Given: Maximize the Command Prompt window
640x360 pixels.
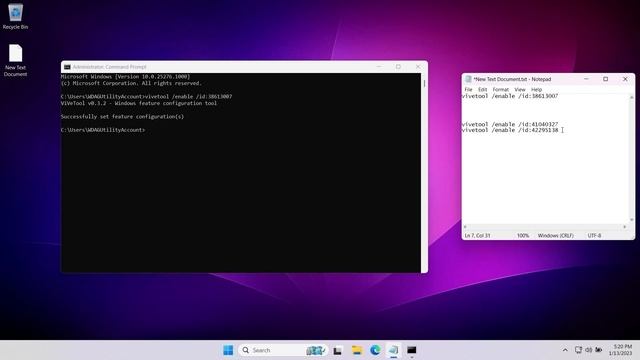Looking at the screenshot, I should [x=398, y=67].
